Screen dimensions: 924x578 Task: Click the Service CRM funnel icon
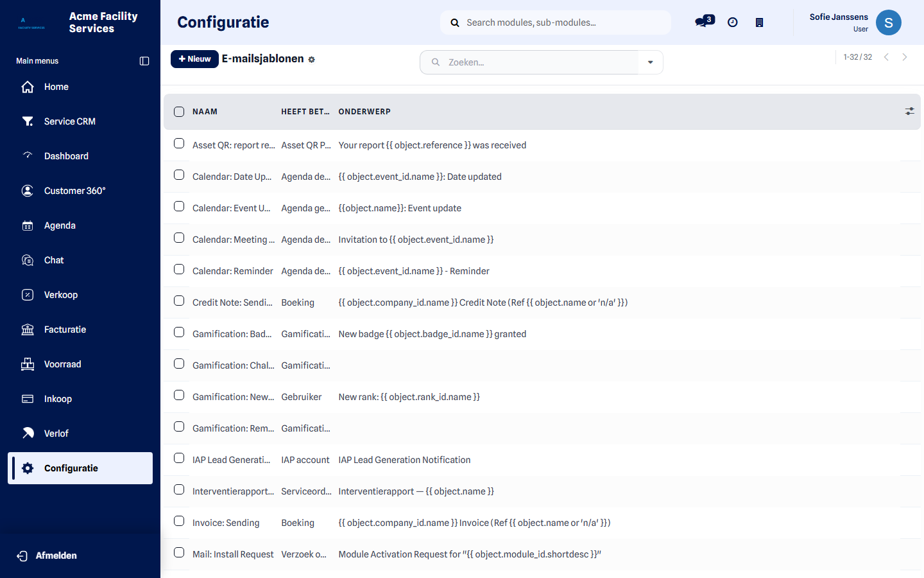click(x=28, y=121)
